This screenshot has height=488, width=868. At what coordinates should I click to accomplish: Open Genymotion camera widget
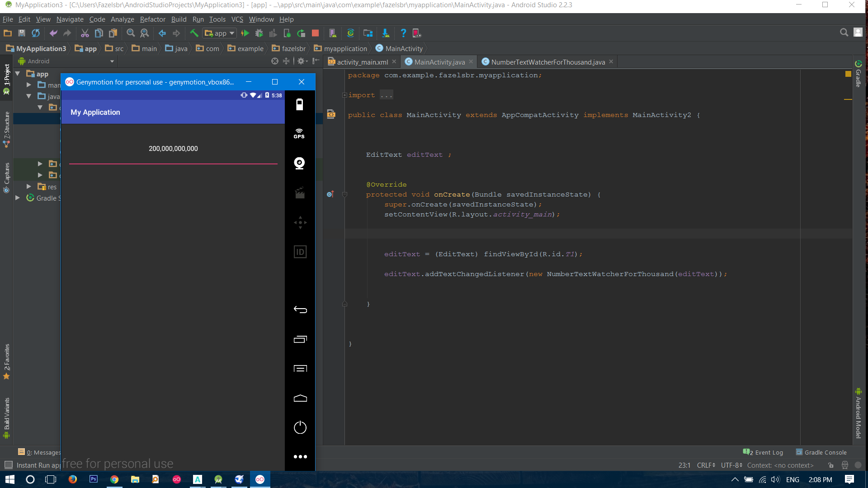tap(299, 163)
